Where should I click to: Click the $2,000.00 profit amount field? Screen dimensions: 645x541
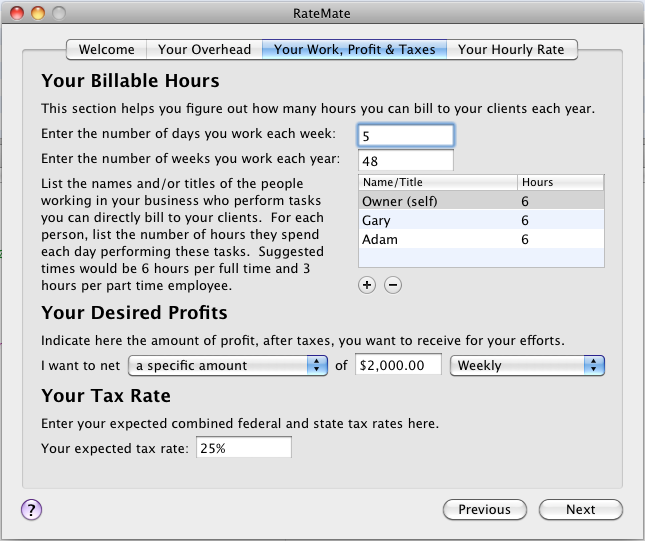397,365
